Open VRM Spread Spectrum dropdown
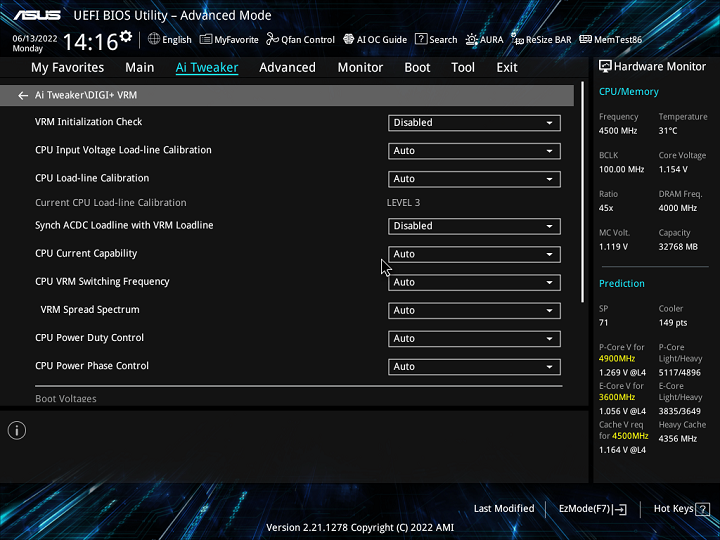The width and height of the screenshot is (720, 540). click(x=474, y=311)
